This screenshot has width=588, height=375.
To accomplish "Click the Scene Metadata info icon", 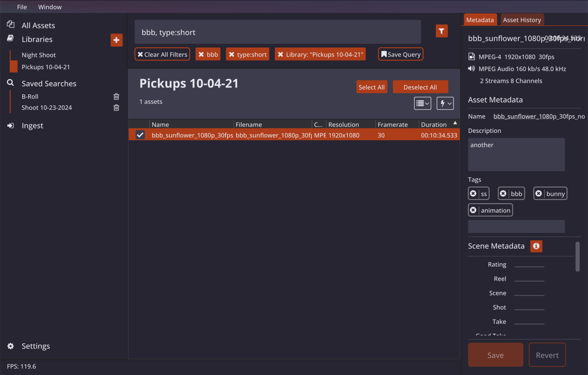I will click(x=536, y=246).
